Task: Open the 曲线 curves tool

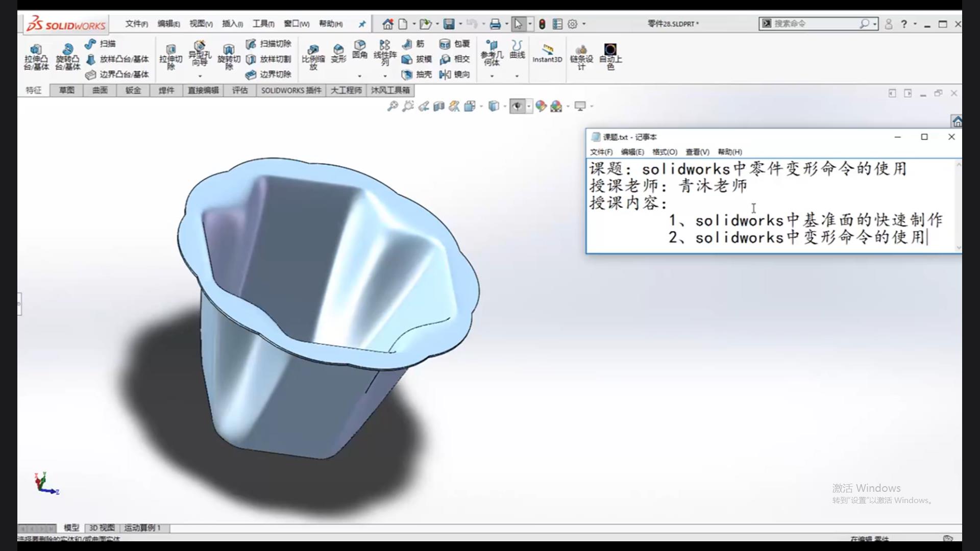Action: tap(517, 49)
